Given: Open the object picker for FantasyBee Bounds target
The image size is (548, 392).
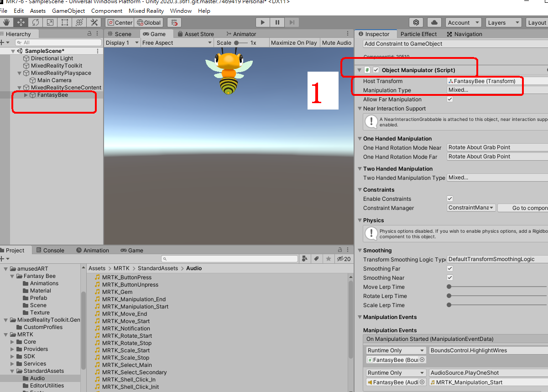Looking at the screenshot, I should point(422,360).
